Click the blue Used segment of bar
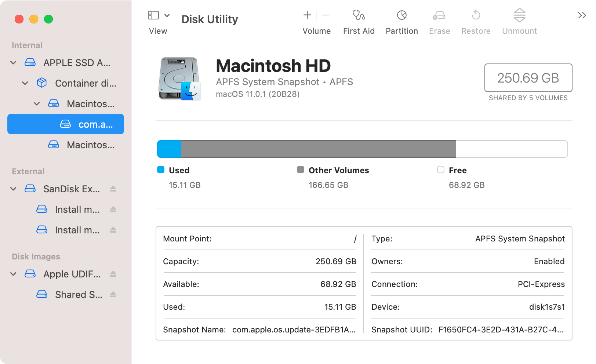The height and width of the screenshot is (364, 596). (169, 149)
